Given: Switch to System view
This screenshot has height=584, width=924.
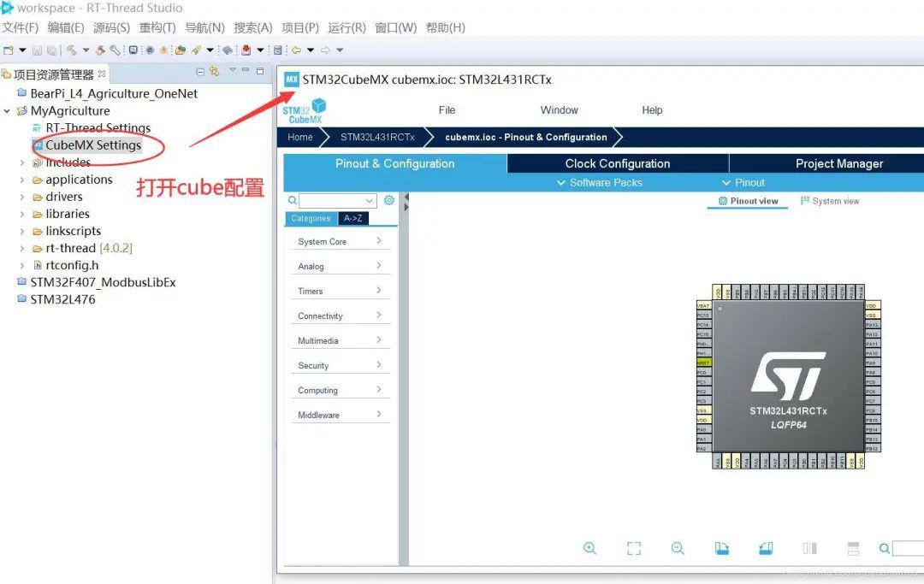Looking at the screenshot, I should point(830,201).
